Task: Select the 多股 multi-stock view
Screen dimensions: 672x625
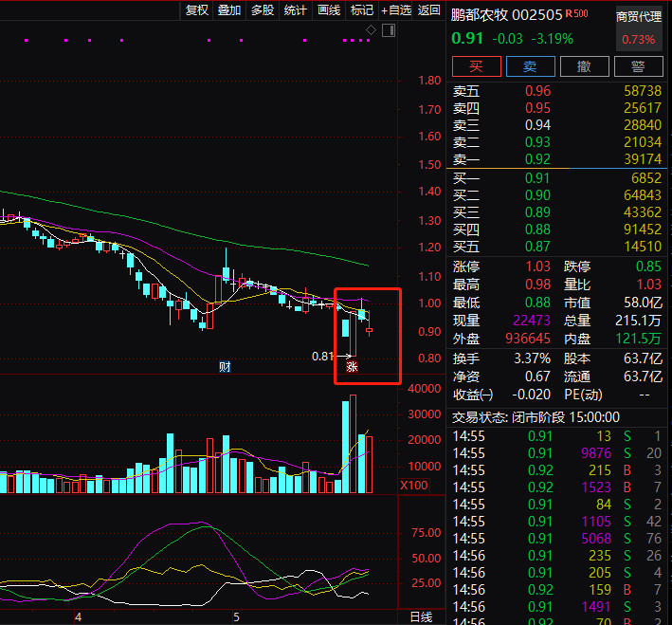Action: tap(263, 10)
